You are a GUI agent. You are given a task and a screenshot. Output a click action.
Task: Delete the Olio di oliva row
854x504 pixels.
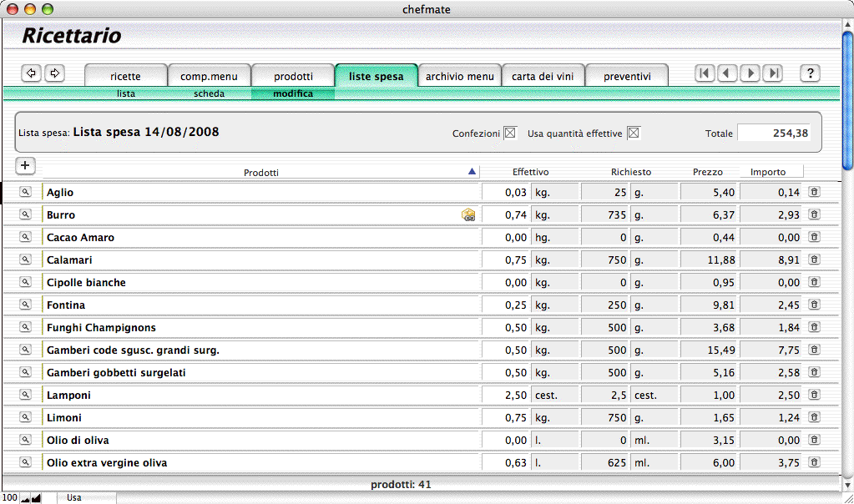[814, 440]
